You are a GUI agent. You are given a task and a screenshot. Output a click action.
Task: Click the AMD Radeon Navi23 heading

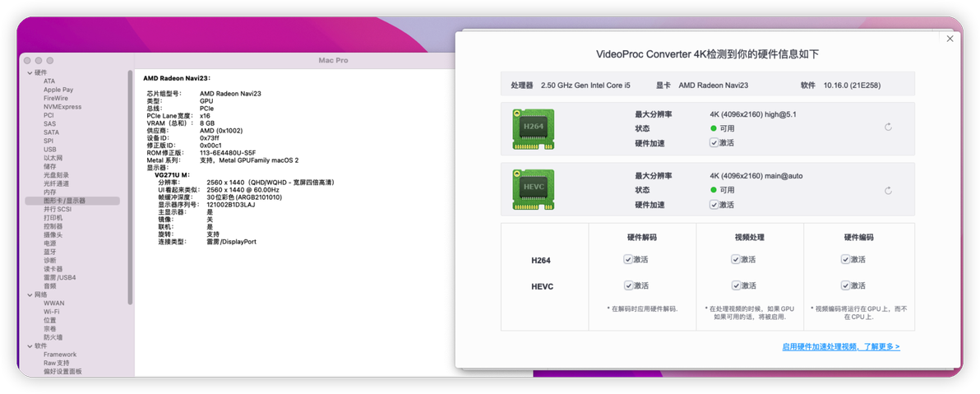[177, 78]
